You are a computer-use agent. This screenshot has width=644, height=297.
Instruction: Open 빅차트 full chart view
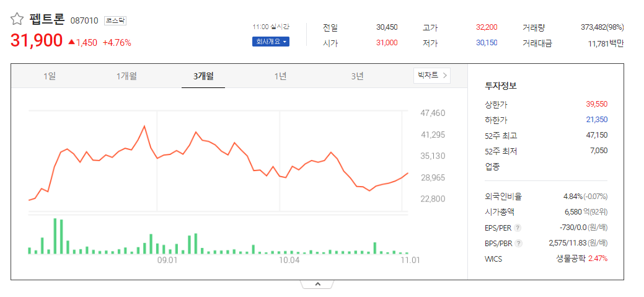pyautogui.click(x=431, y=75)
